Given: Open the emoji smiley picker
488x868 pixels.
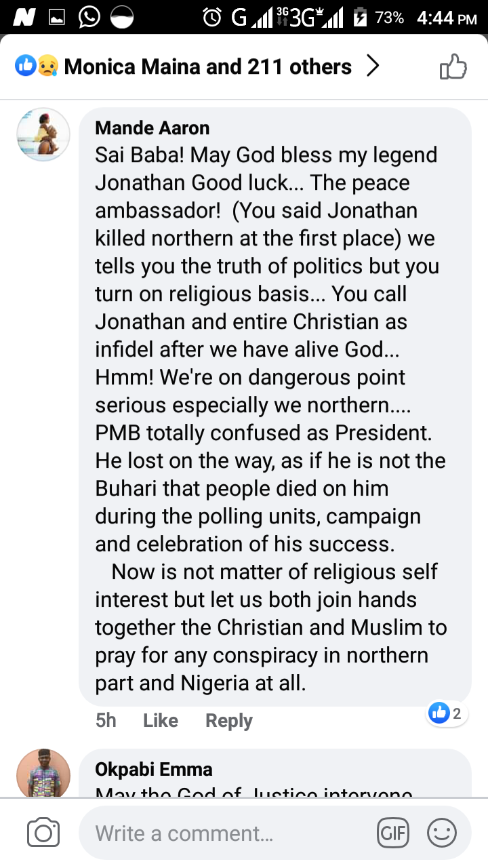Looking at the screenshot, I should [442, 833].
